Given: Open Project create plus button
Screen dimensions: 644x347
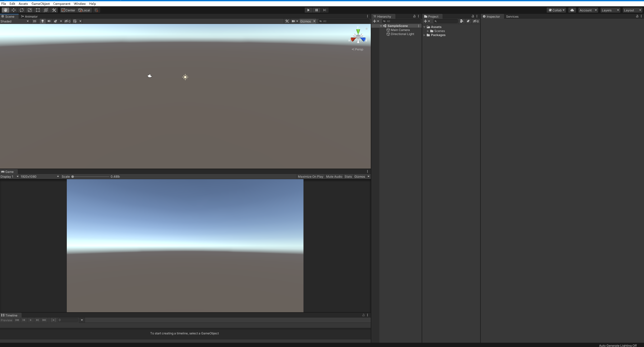Looking at the screenshot, I should [x=427, y=21].
